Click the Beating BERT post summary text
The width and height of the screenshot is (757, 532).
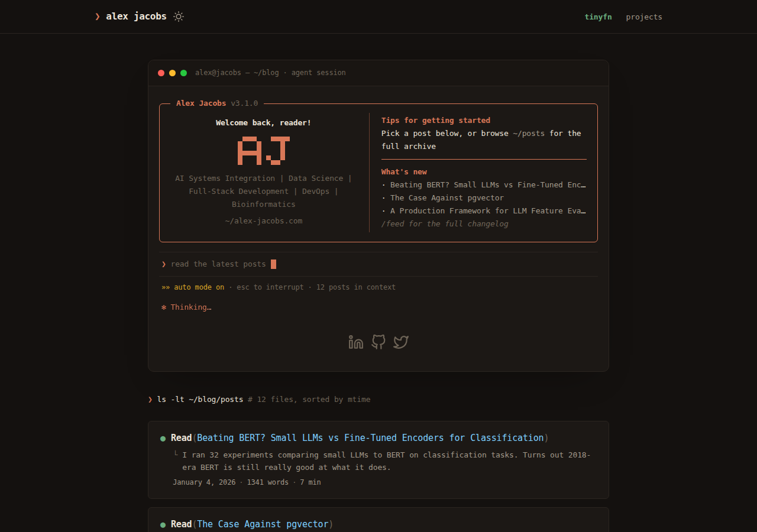click(x=386, y=461)
